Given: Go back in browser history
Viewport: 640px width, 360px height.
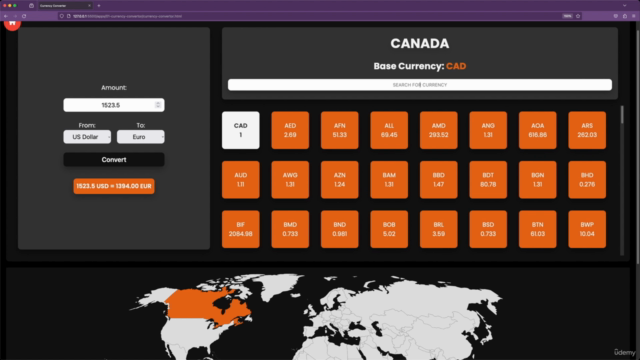Looking at the screenshot, I should click(x=6, y=16).
